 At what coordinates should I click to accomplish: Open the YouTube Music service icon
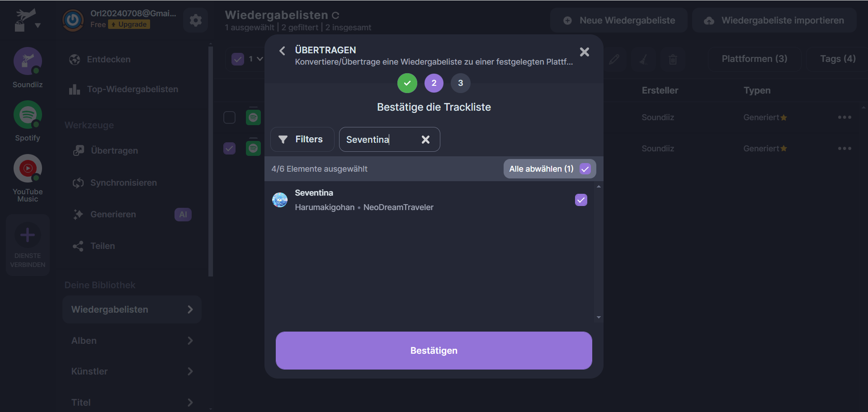(x=28, y=169)
